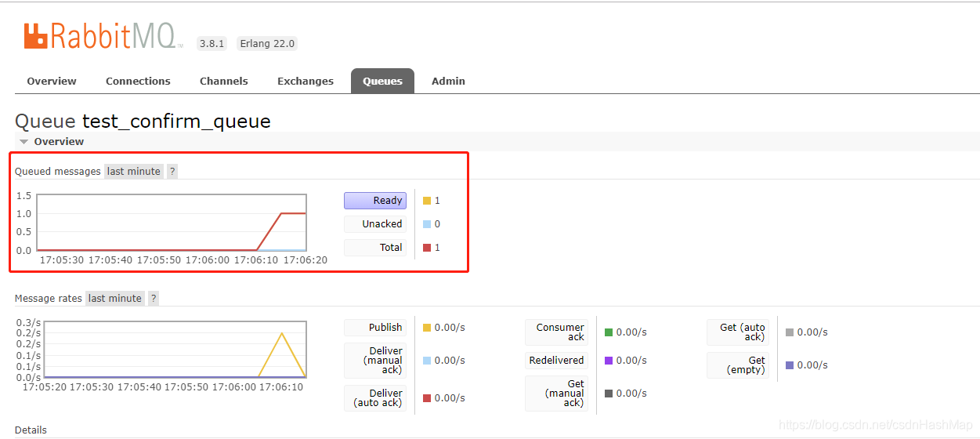Screen dimensions: 980x439
Task: Open the Admin tab
Action: point(448,81)
